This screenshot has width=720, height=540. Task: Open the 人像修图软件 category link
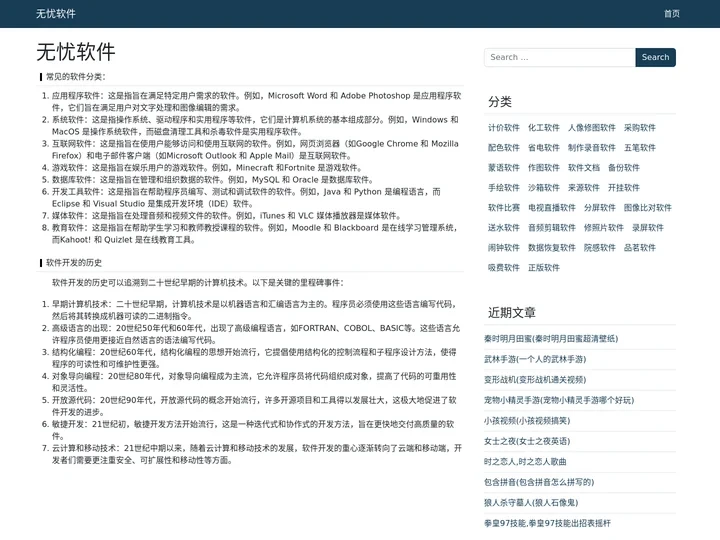[x=591, y=128]
